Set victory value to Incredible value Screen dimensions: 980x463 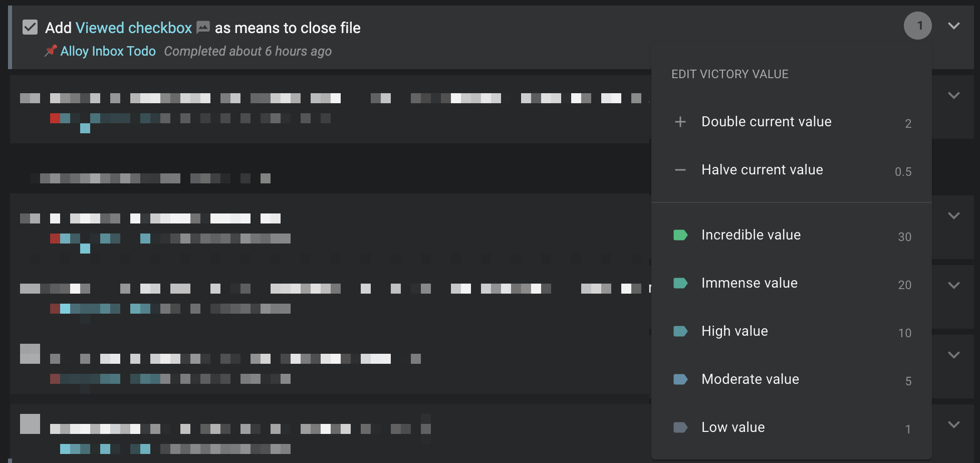click(x=751, y=235)
